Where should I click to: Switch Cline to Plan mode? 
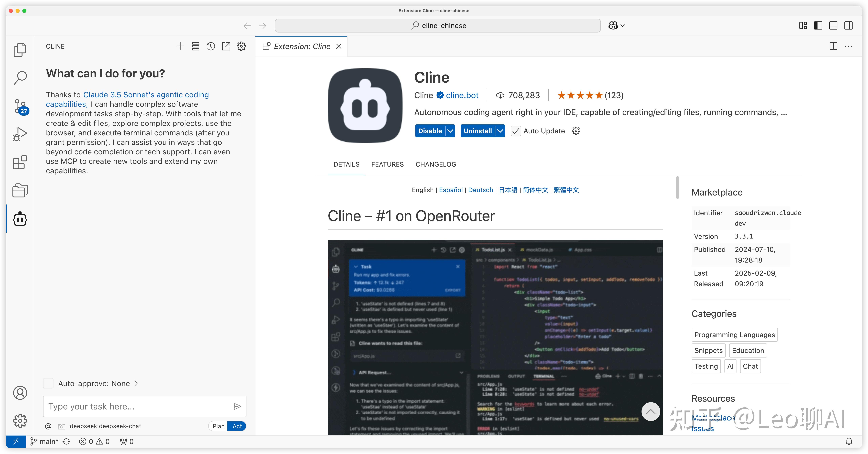218,426
